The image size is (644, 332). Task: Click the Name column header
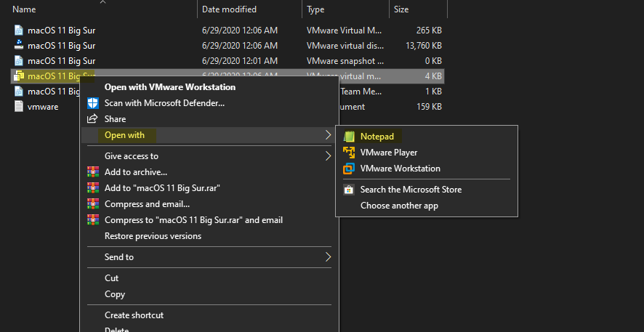(x=24, y=9)
